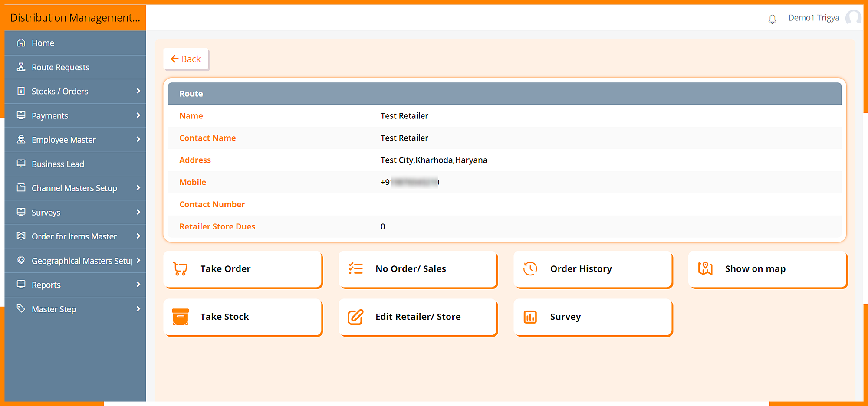Expand the Employee Master chevron
The height and width of the screenshot is (406, 868).
click(138, 139)
